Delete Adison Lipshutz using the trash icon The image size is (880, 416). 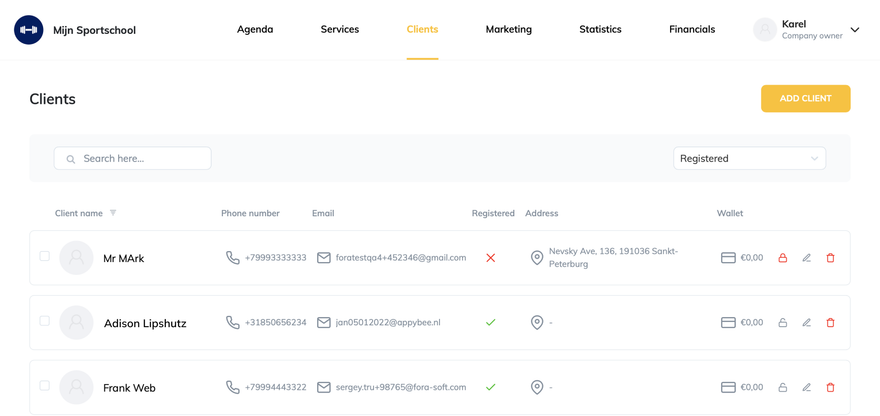pos(830,323)
